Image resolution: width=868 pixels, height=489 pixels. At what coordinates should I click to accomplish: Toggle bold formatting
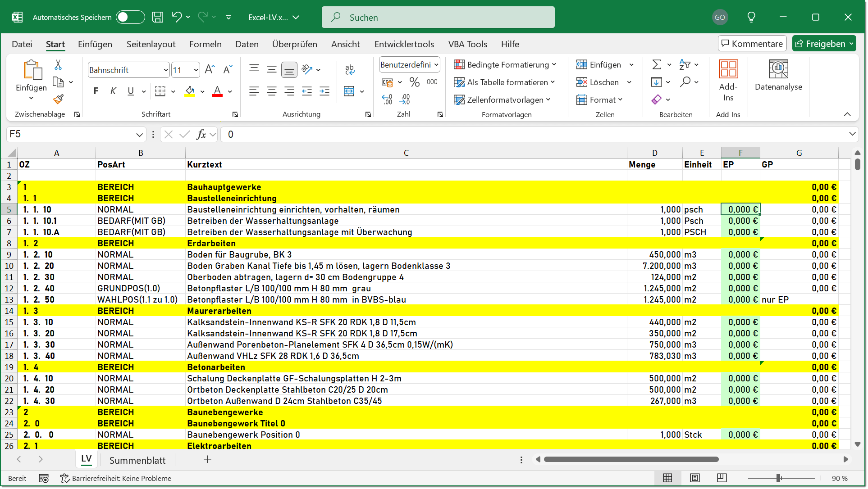[96, 91]
